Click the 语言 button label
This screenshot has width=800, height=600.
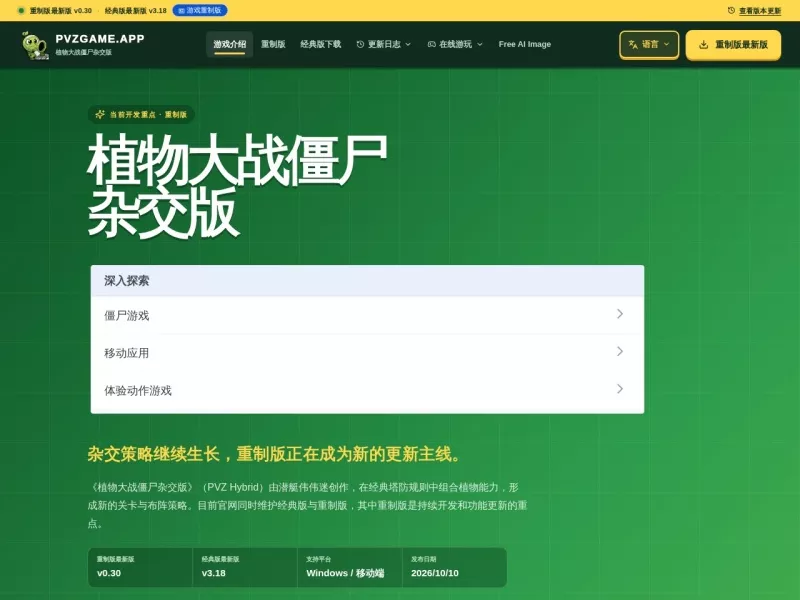650,44
